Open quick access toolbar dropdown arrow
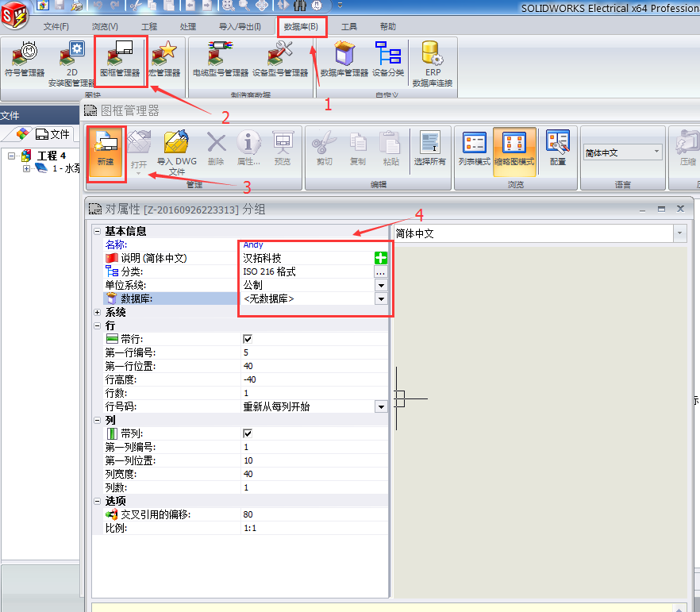The height and width of the screenshot is (612, 700). point(340,6)
